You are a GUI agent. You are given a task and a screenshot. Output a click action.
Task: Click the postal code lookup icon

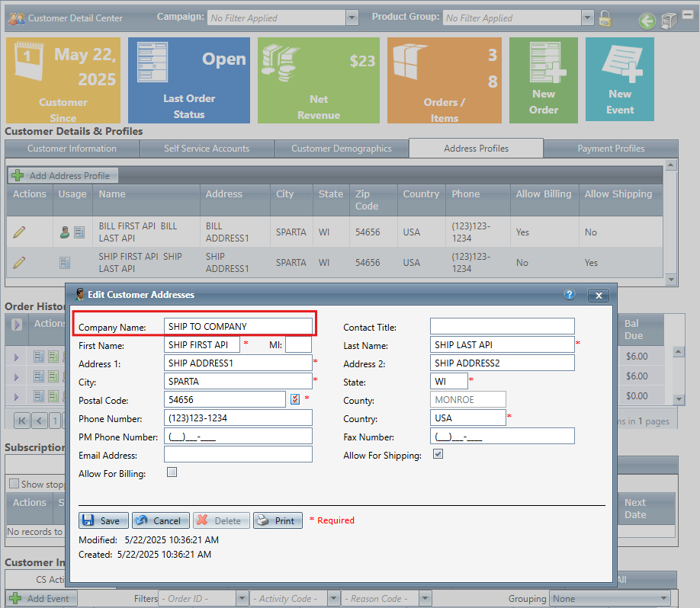tap(295, 399)
